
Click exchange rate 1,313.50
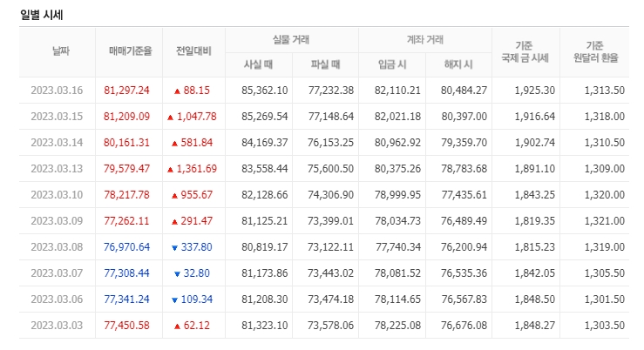pyautogui.click(x=605, y=91)
